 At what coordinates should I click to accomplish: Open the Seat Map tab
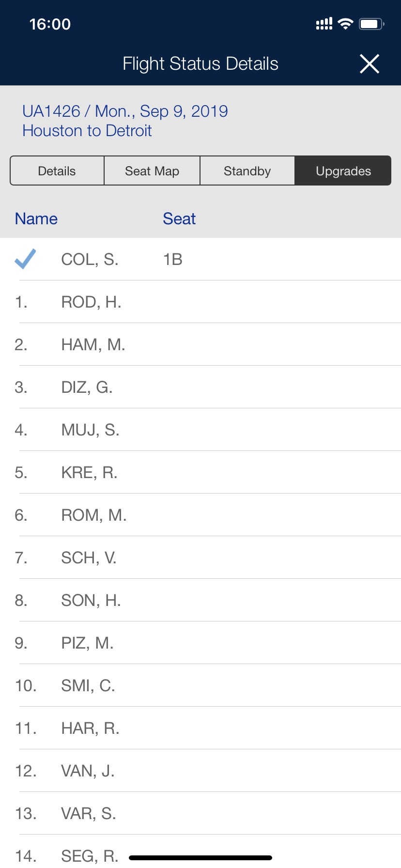coord(152,171)
